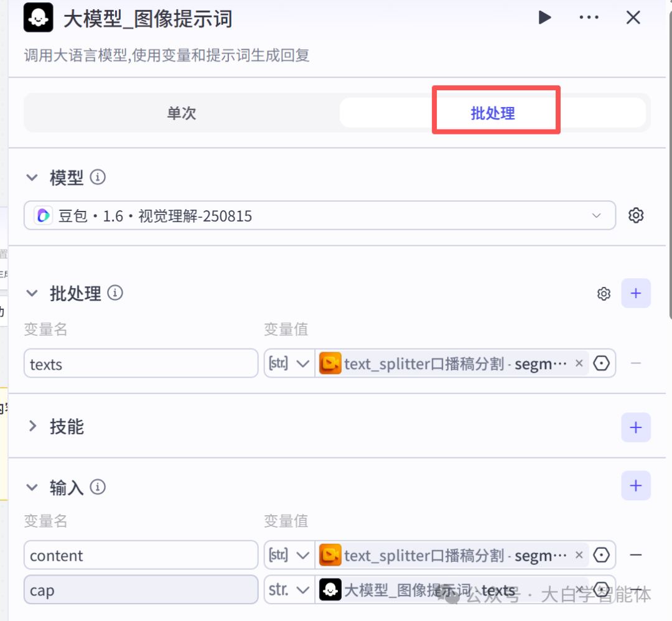
Task: Click the node title 大模型_图像提示词
Action: [x=148, y=19]
